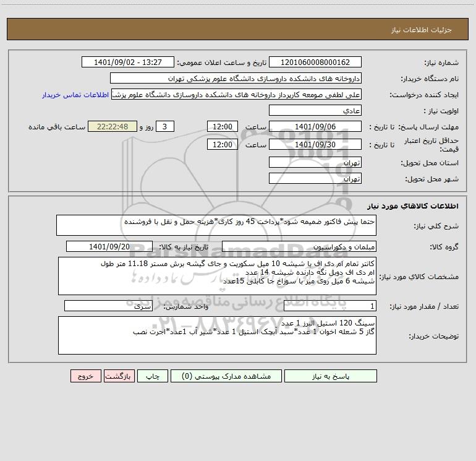Image resolution: width=476 pixels, height=461 pixels.
Task: Open مشاهده مدارک پیوستی (0) button
Action: [x=226, y=376]
